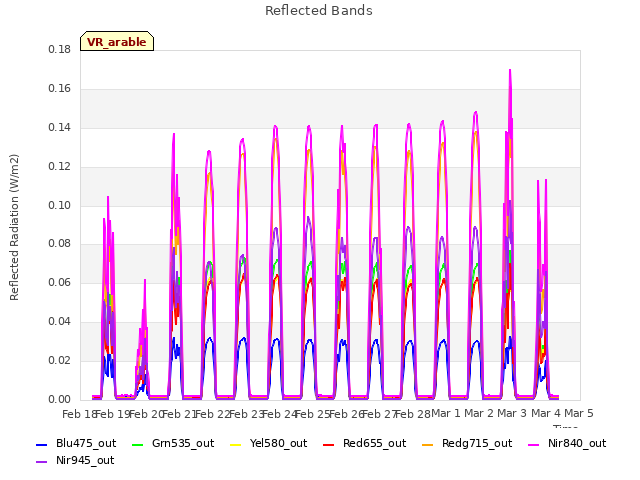
Task: Click the 0.06 y-axis tick label
Action: [60, 282]
